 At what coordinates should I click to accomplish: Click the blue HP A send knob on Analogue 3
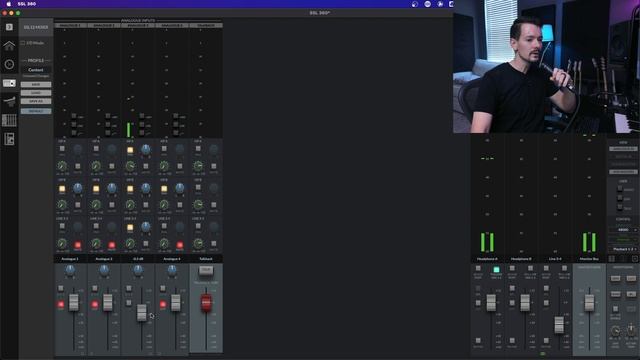pyautogui.click(x=146, y=149)
